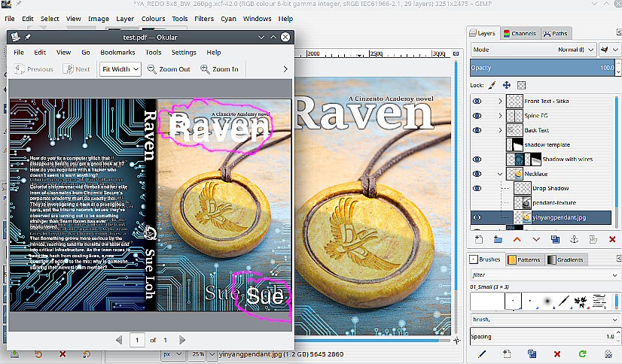Screen dimensions: 622x364
Task: Select the pendant-texture layer
Action: pyautogui.click(x=553, y=202)
